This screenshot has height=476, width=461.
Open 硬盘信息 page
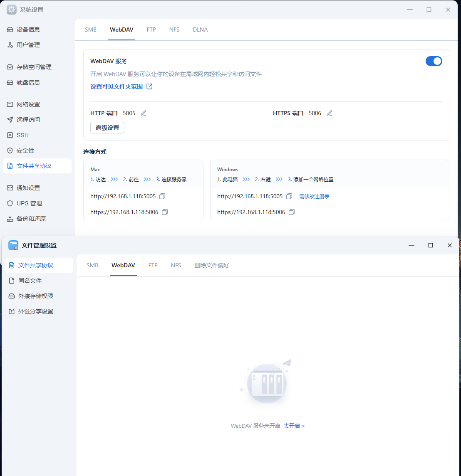pos(37,82)
